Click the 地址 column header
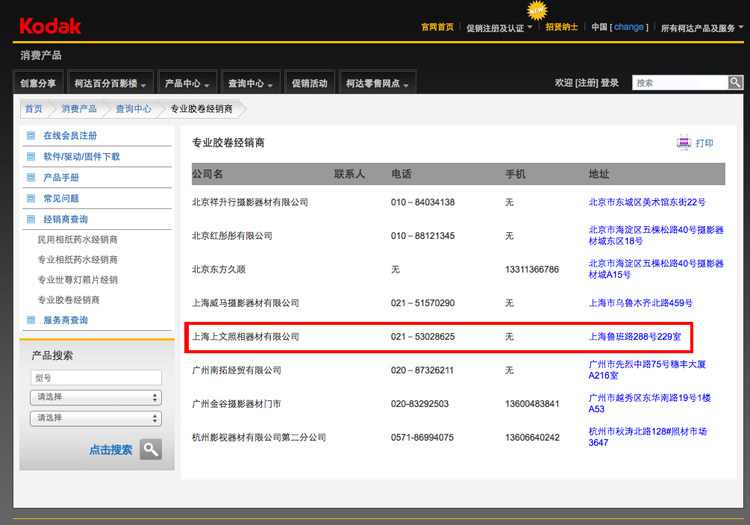The height and width of the screenshot is (525, 750). pyautogui.click(x=599, y=174)
